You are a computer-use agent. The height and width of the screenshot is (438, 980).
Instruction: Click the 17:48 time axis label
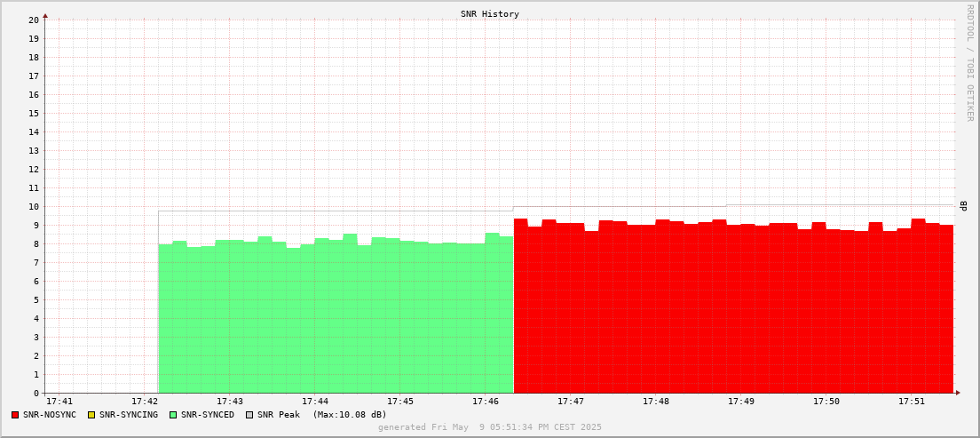pyautogui.click(x=656, y=401)
